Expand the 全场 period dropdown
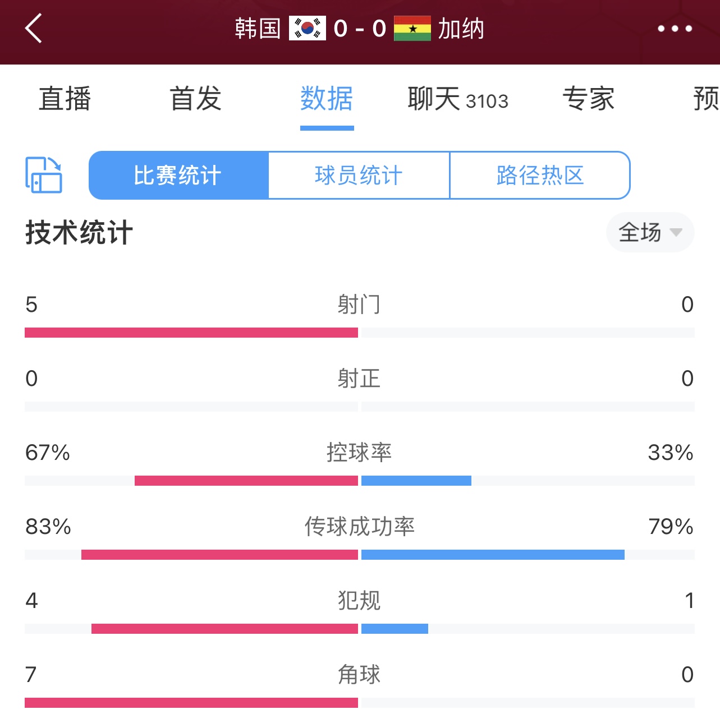The image size is (720, 728). 650,232
